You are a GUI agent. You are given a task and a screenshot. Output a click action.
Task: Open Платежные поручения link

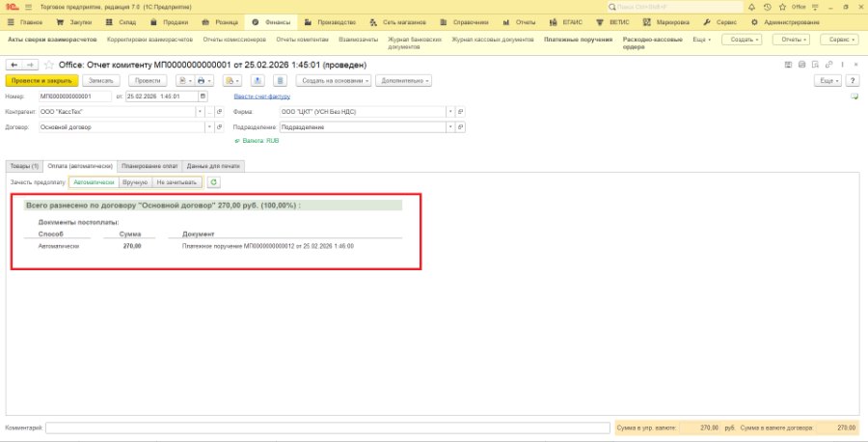pos(578,40)
